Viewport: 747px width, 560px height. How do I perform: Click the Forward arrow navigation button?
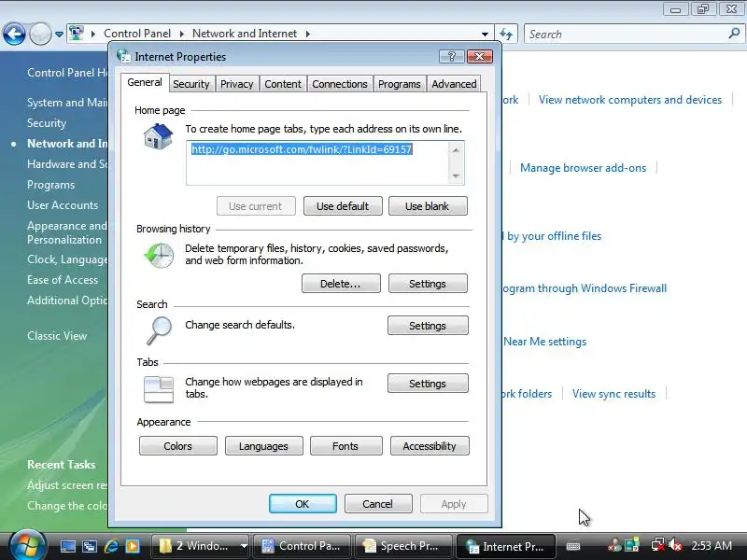(x=40, y=34)
